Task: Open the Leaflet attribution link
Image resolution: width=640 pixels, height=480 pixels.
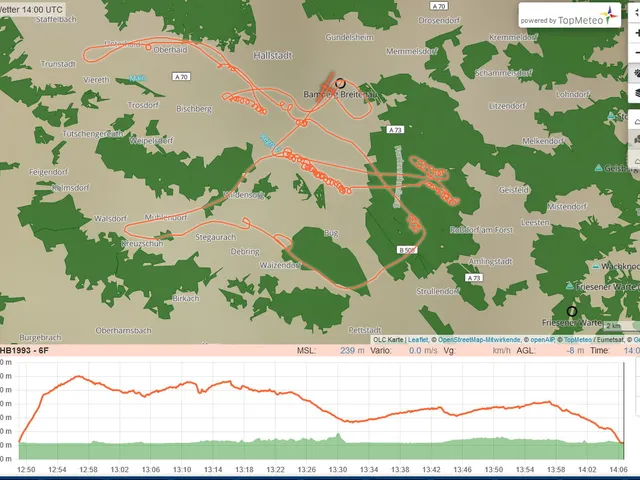Action: [418, 340]
